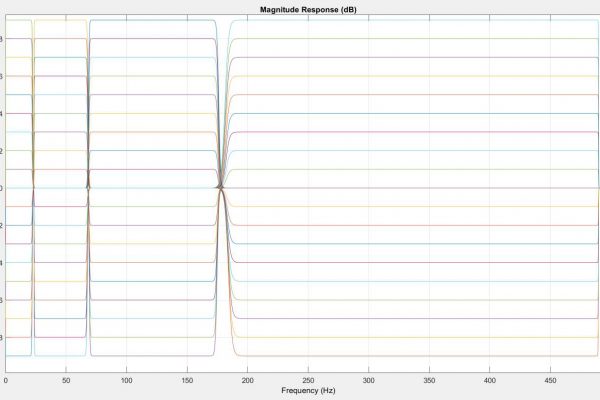
Task: Click the 'Frequency (Hz)' axis label
Action: coord(308,390)
